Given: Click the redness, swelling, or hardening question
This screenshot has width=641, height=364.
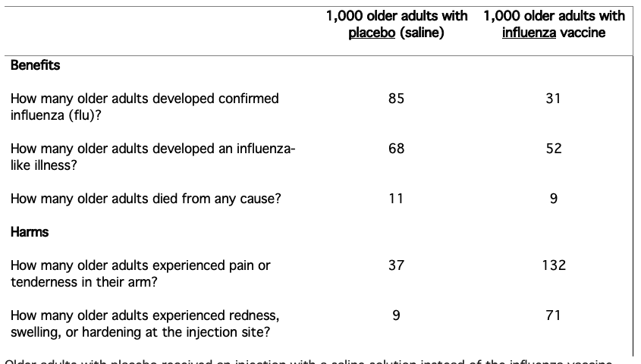Looking at the screenshot, I should (145, 324).
